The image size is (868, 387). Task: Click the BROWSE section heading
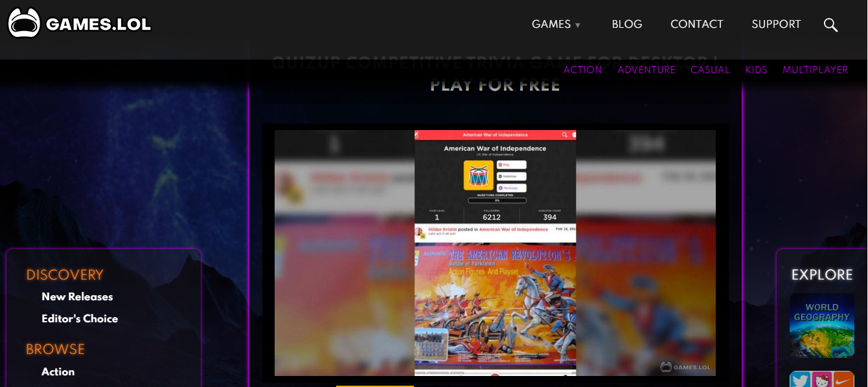[x=56, y=349]
